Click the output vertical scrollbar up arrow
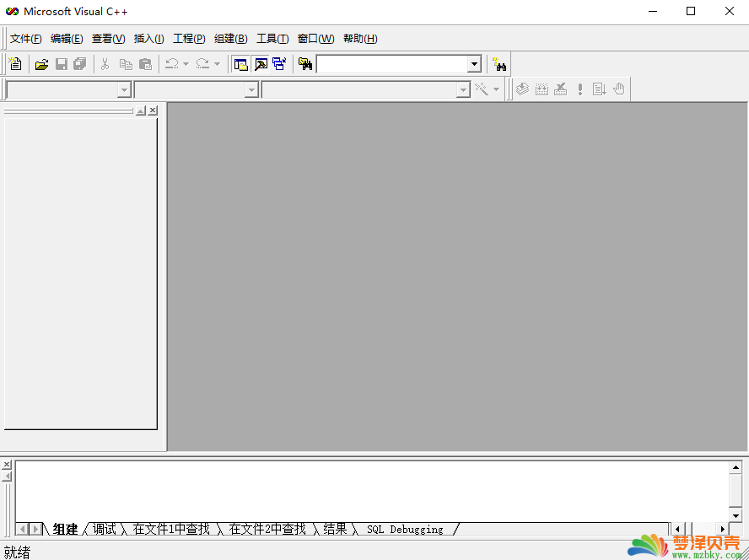The height and width of the screenshot is (560, 749). pos(736,467)
